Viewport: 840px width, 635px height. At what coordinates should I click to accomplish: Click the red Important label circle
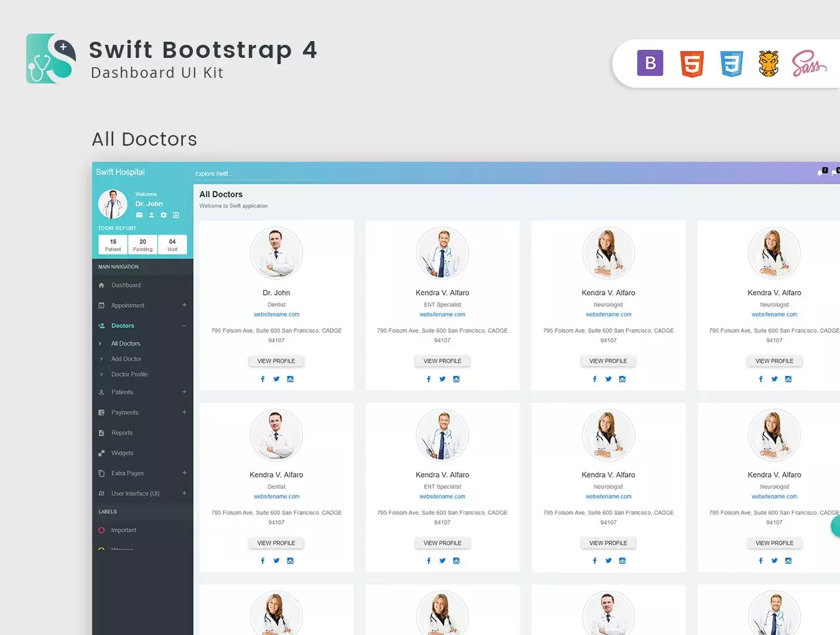(x=101, y=530)
